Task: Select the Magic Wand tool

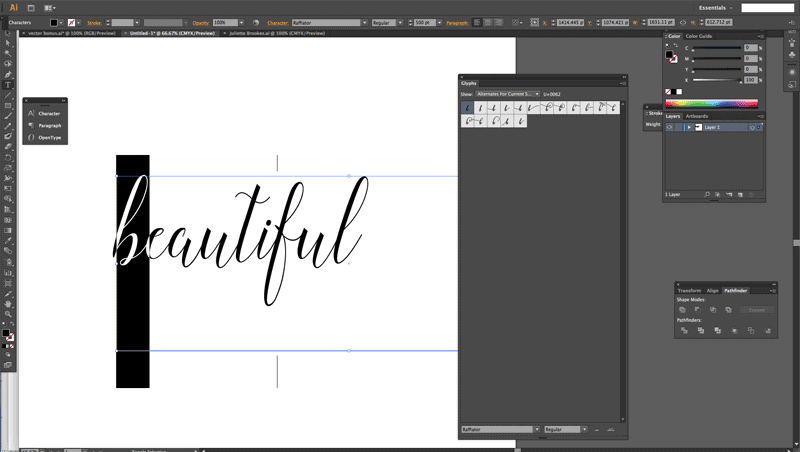Action: pyautogui.click(x=8, y=54)
